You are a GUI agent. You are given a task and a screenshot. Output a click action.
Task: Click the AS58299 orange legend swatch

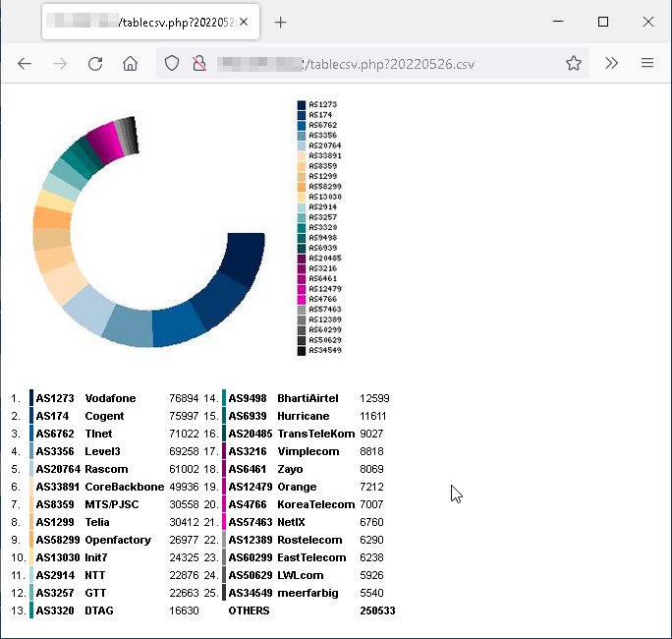tap(302, 187)
